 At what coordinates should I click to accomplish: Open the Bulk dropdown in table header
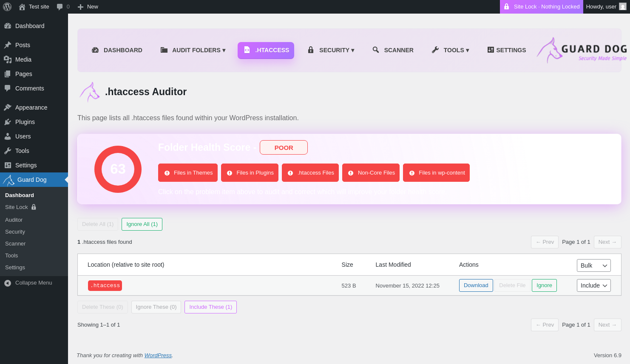click(x=594, y=265)
